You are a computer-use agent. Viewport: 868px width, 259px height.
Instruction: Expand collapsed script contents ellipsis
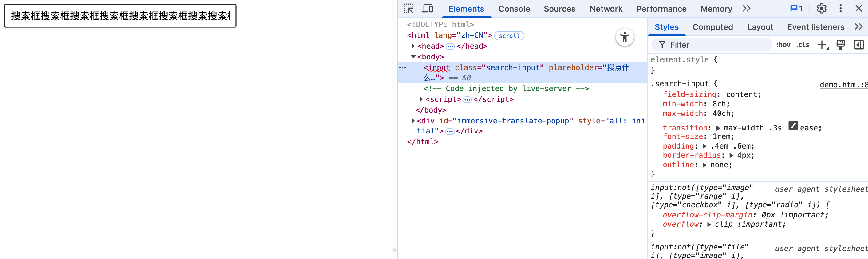(x=467, y=99)
